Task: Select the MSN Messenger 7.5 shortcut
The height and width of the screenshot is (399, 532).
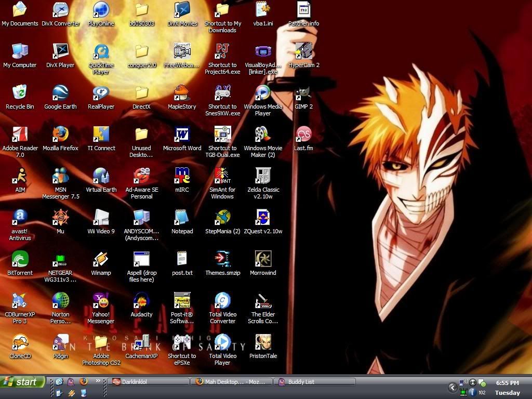Action: [x=60, y=184]
